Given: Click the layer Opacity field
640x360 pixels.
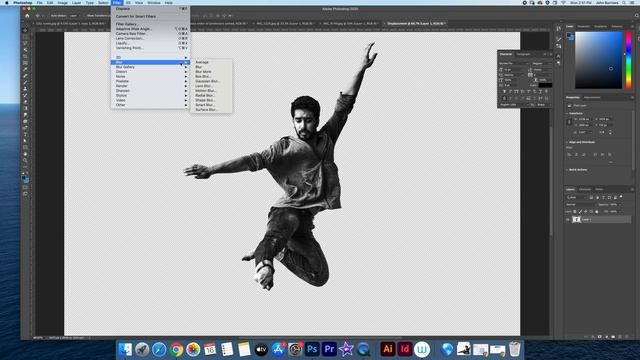Looking at the screenshot, I should pos(614,204).
